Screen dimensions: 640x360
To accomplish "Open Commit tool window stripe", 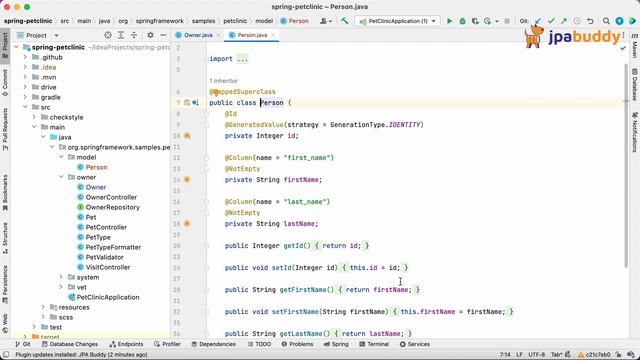I will pos(5,83).
